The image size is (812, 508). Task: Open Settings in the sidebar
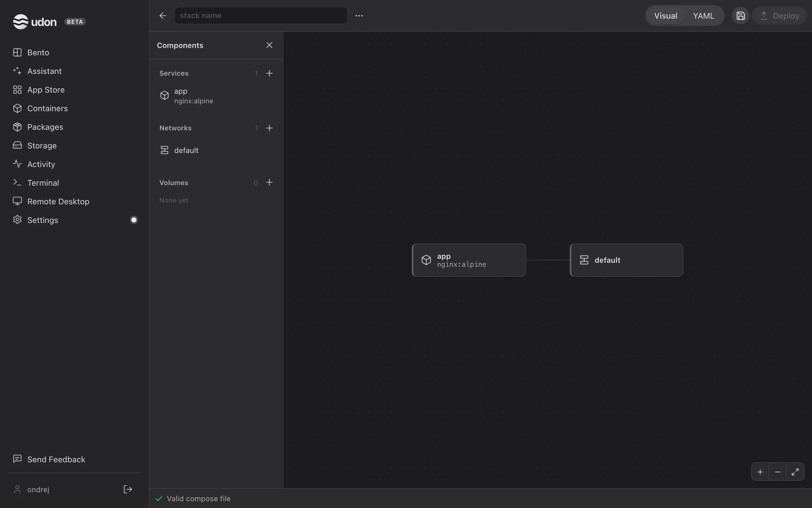74,220
